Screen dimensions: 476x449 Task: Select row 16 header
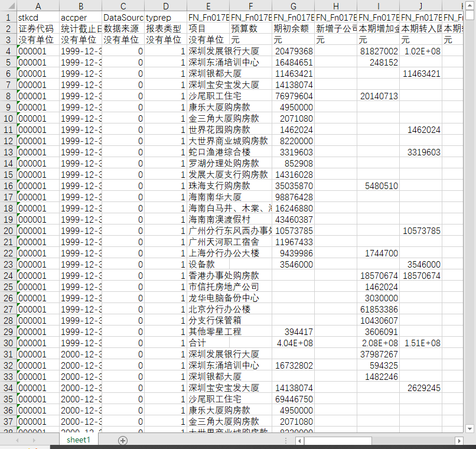click(8, 186)
